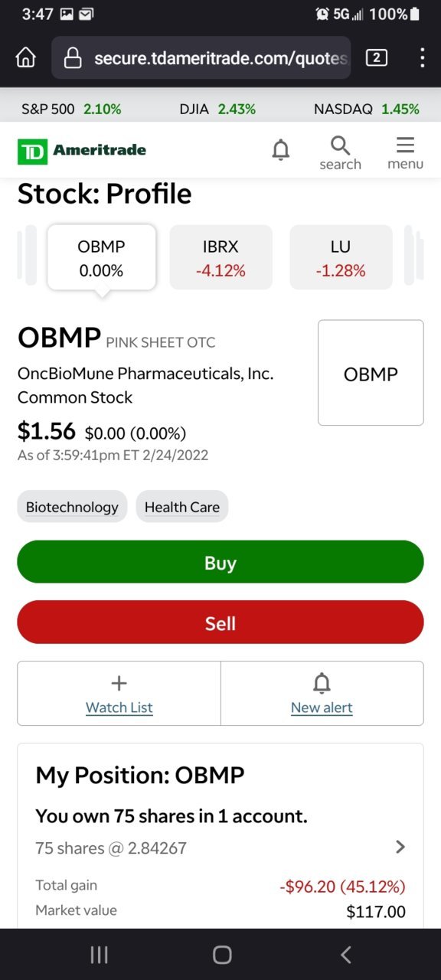This screenshot has height=980, width=441.
Task: Expand the 75 shares position chevron
Action: click(x=400, y=847)
